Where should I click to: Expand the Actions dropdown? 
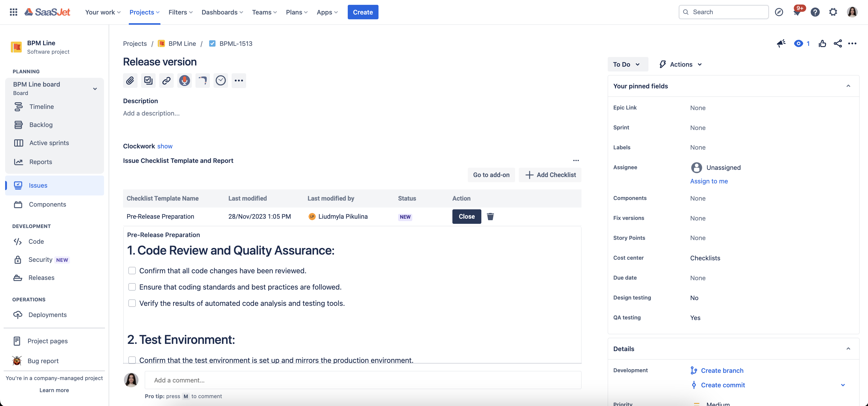[x=681, y=64]
